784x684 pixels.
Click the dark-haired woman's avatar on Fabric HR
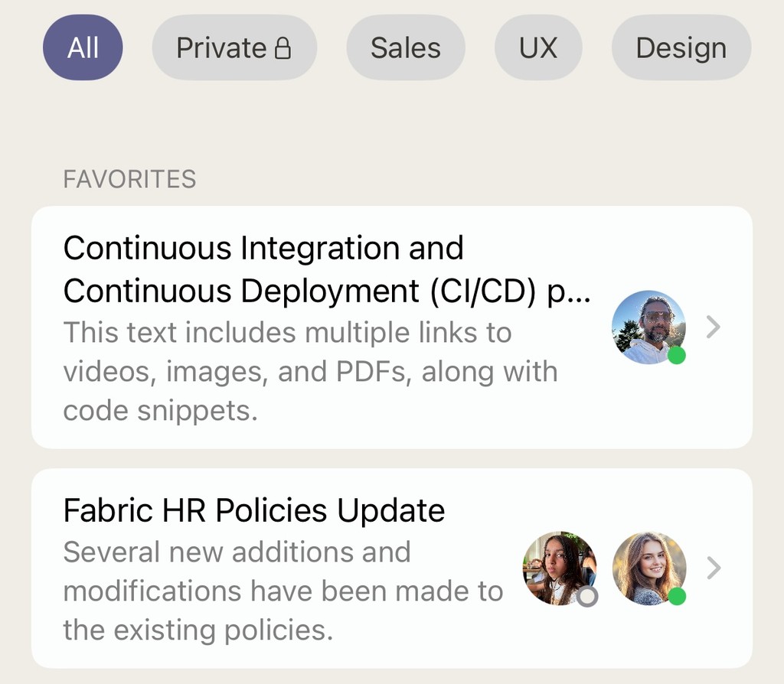coord(558,568)
